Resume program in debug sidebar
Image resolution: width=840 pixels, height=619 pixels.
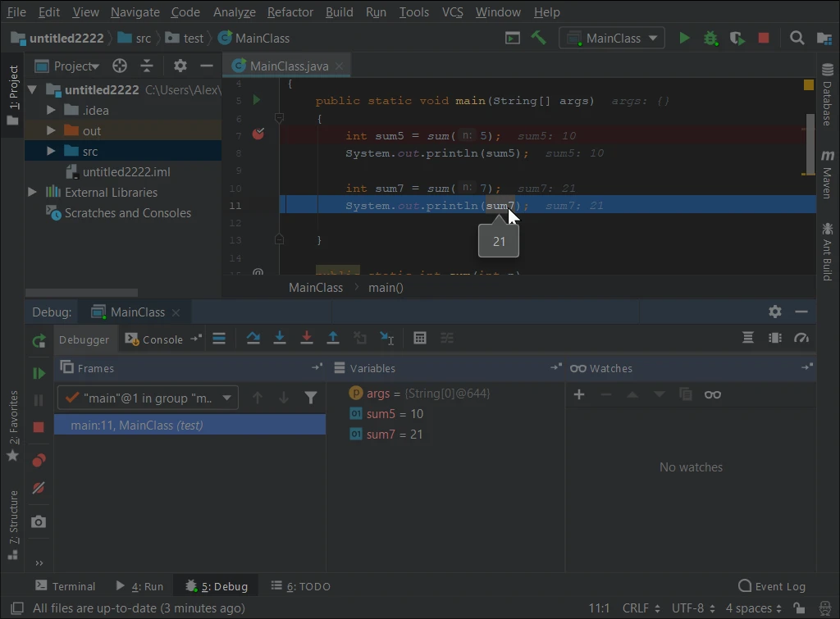pyautogui.click(x=39, y=373)
